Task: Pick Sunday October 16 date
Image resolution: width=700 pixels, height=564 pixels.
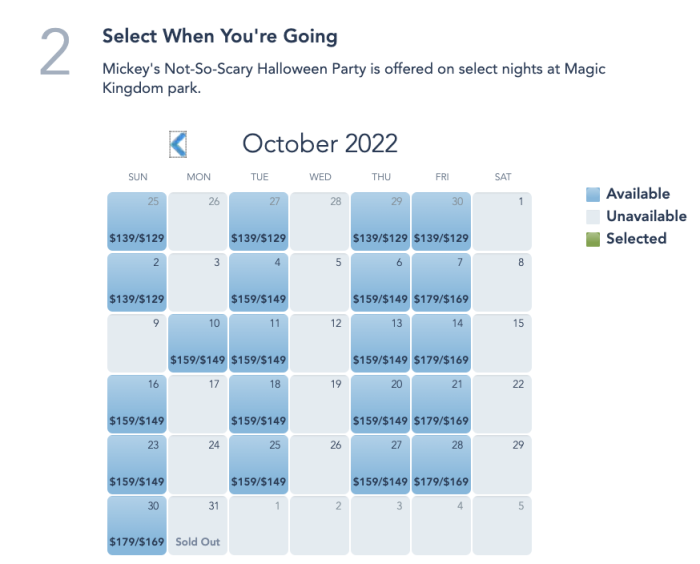Action: coord(137,404)
